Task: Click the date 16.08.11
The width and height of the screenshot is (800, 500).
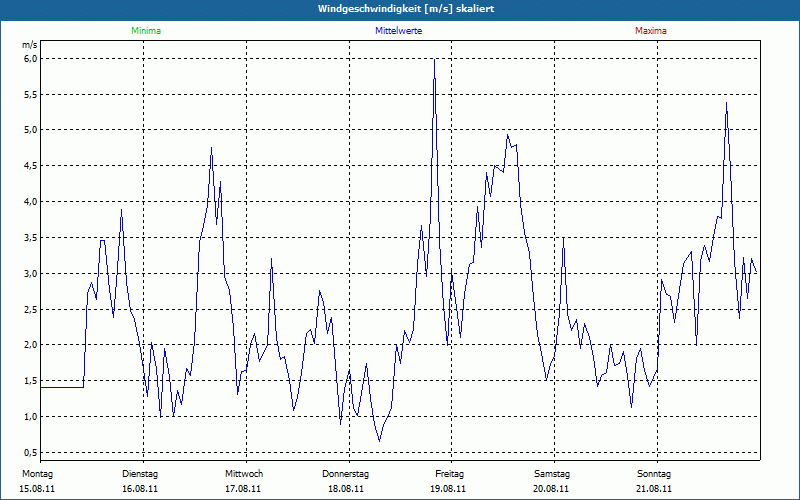Action: pos(140,489)
